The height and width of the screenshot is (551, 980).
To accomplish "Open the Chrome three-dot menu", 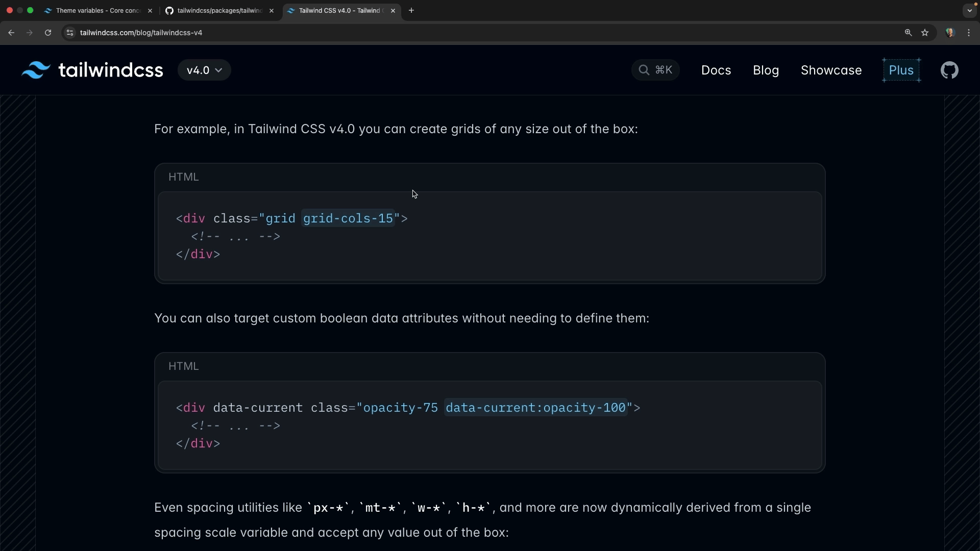I will pyautogui.click(x=969, y=33).
